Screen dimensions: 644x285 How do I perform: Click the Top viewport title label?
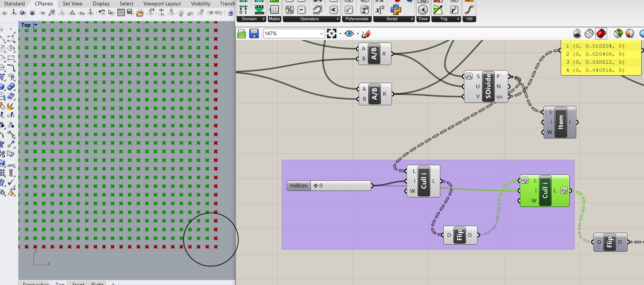tap(26, 25)
